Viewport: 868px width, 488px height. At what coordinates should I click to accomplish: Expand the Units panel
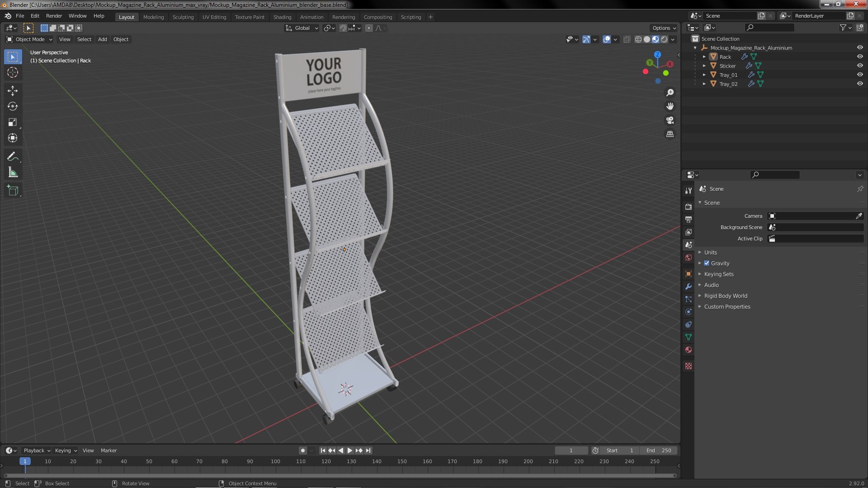710,252
